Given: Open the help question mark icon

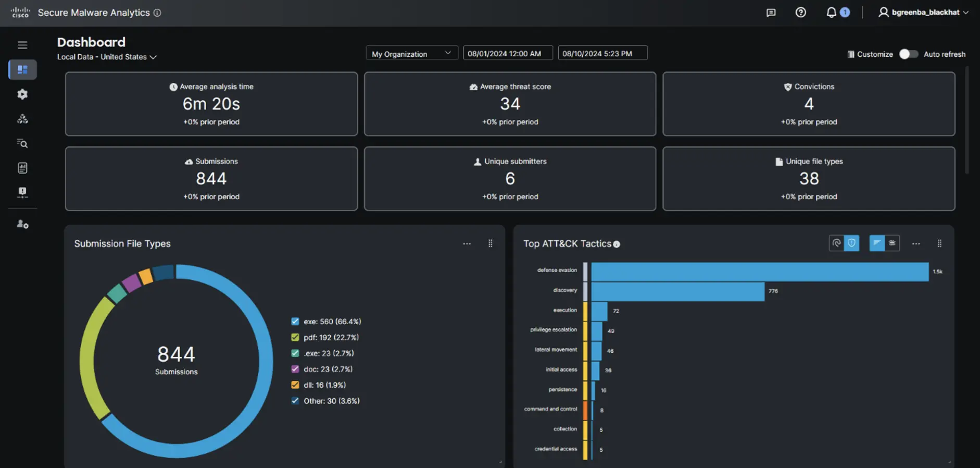Looking at the screenshot, I should pos(800,13).
